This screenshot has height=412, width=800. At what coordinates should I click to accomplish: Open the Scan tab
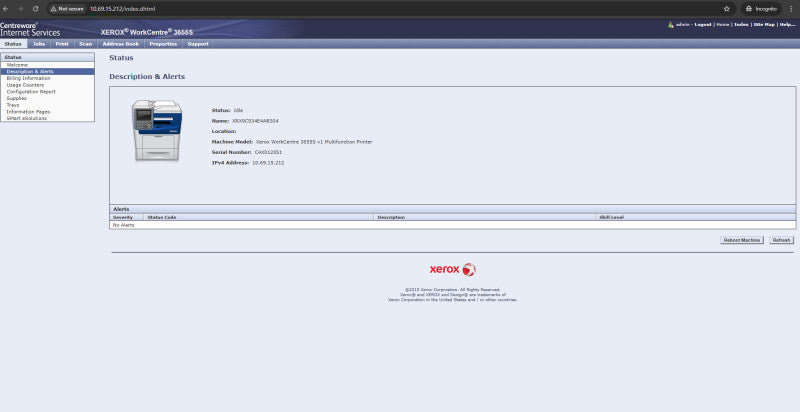coord(86,44)
